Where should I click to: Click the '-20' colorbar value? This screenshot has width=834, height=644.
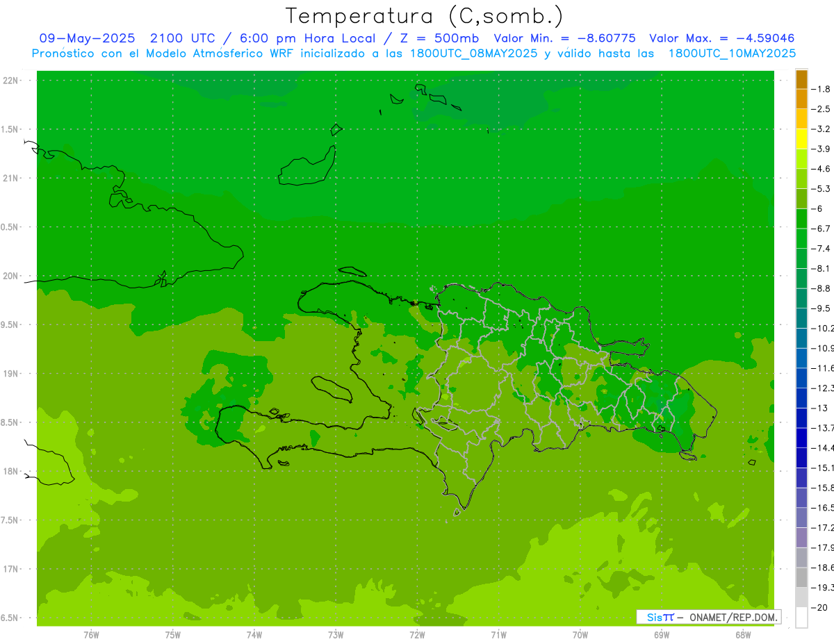[820, 608]
